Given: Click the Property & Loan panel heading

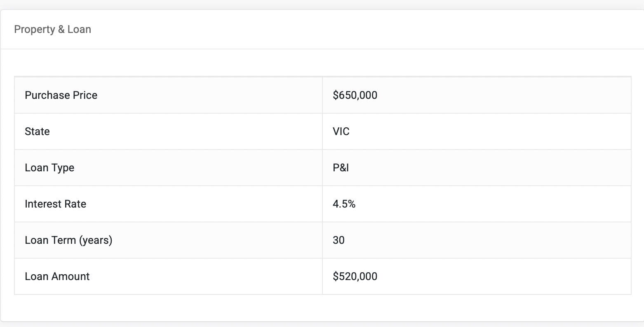Looking at the screenshot, I should (52, 29).
